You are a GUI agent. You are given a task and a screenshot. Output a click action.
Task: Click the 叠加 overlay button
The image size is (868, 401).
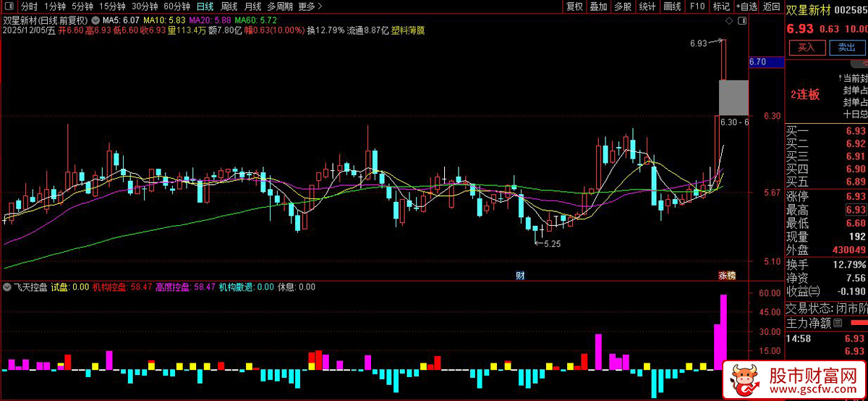point(598,7)
